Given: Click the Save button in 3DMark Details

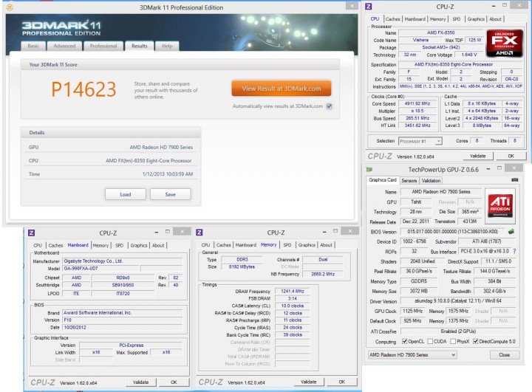Looking at the screenshot, I should click(x=171, y=194).
